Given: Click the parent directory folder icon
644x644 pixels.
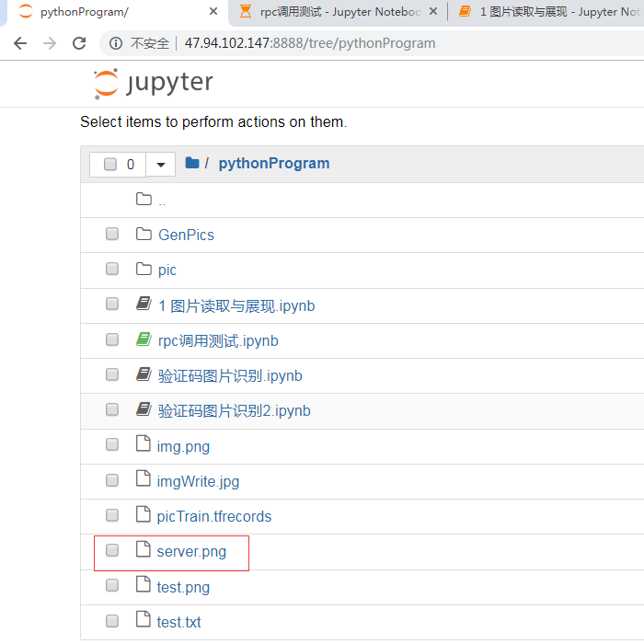Looking at the screenshot, I should [x=144, y=199].
